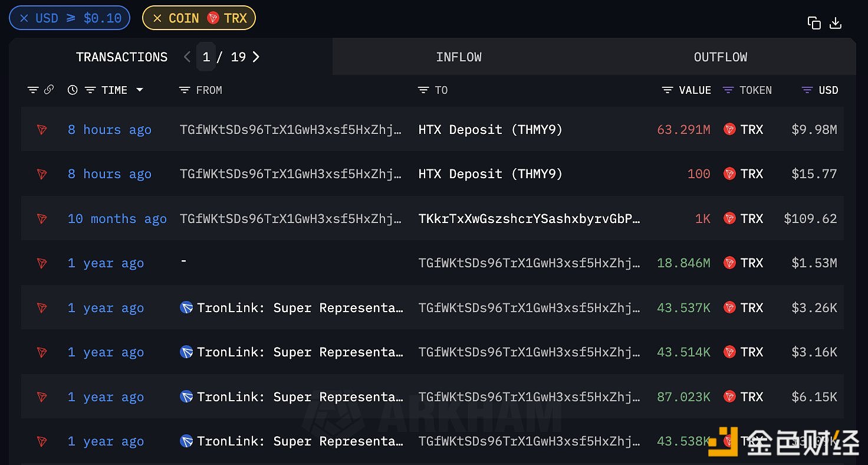
Task: Switch to the INFLOW tab
Action: (x=459, y=57)
